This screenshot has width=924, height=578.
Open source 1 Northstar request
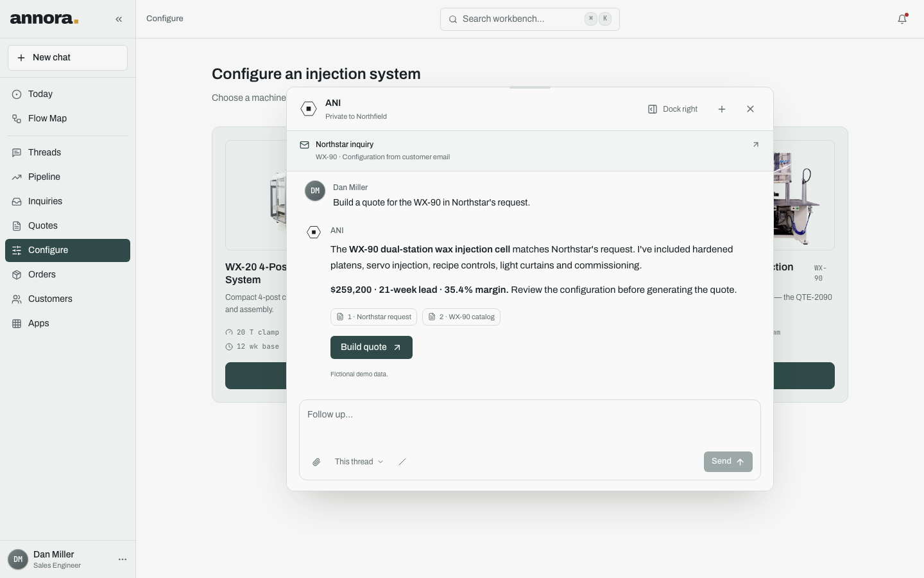(373, 317)
